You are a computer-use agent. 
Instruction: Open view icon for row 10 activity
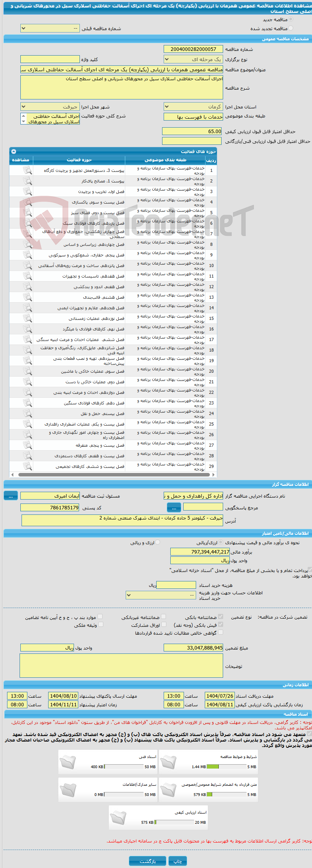(27, 265)
